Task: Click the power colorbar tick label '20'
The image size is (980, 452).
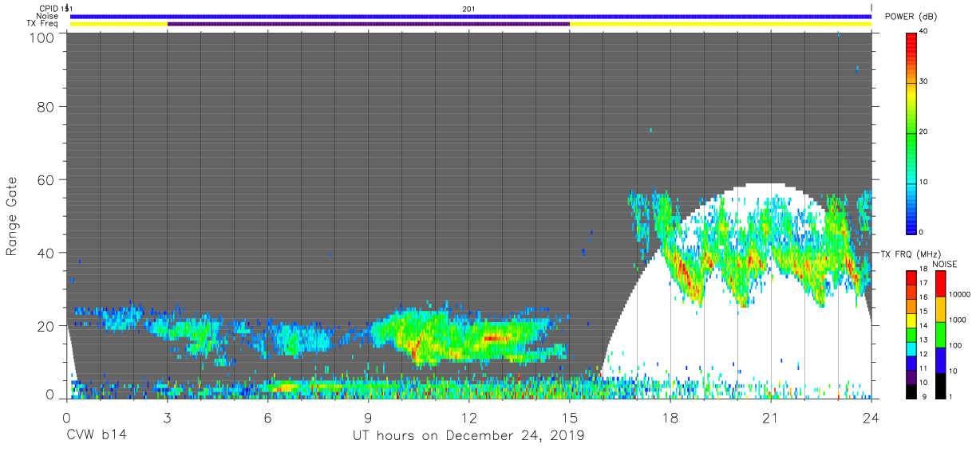Action: pyautogui.click(x=923, y=132)
